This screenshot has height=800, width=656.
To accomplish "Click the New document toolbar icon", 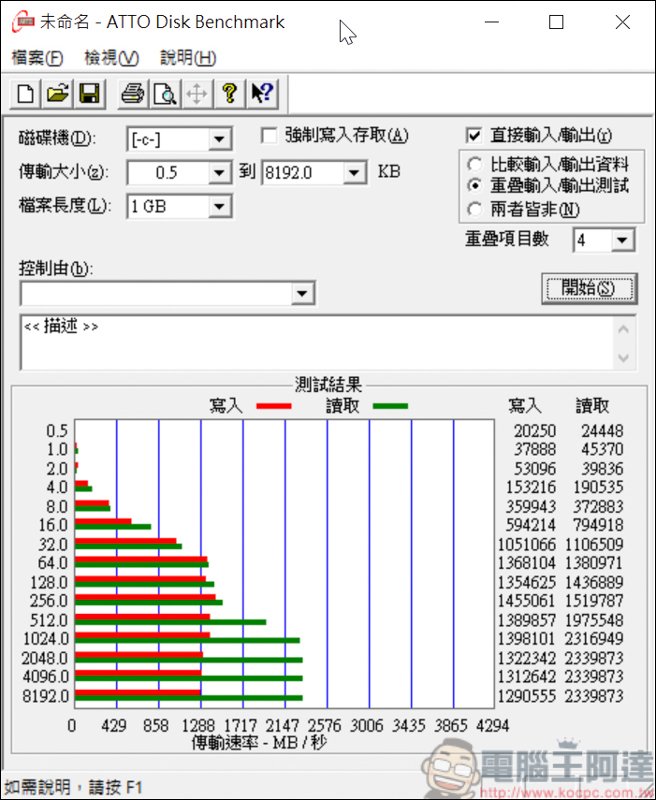I will coord(26,94).
